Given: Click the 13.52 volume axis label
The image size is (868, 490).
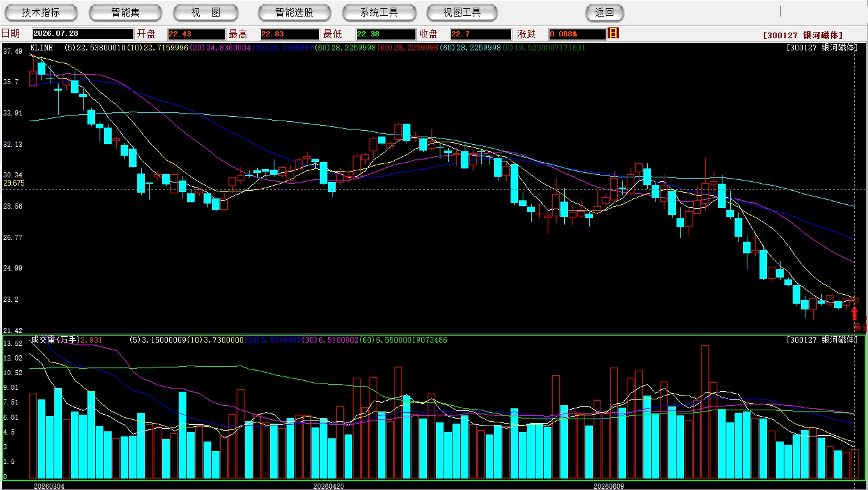Looking at the screenshot, I should tap(13, 343).
